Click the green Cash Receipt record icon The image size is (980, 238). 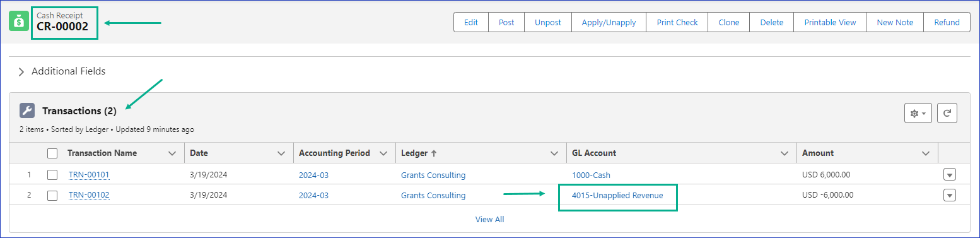point(19,21)
